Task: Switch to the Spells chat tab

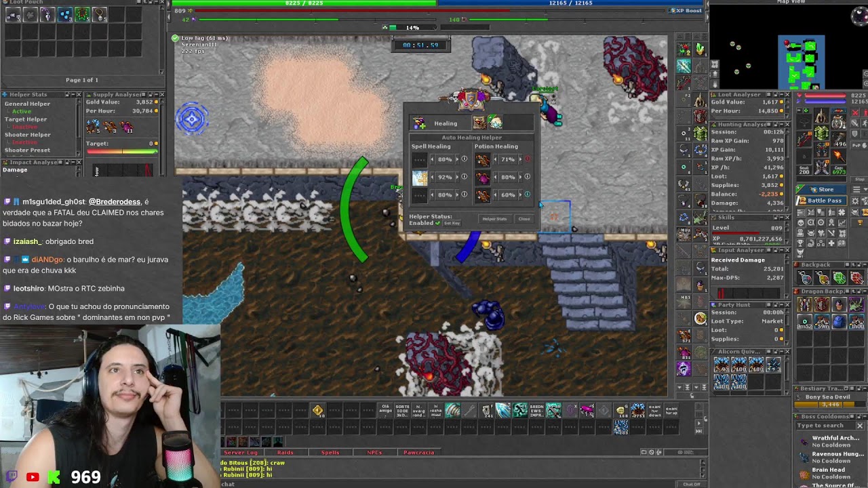Action: coord(330,452)
